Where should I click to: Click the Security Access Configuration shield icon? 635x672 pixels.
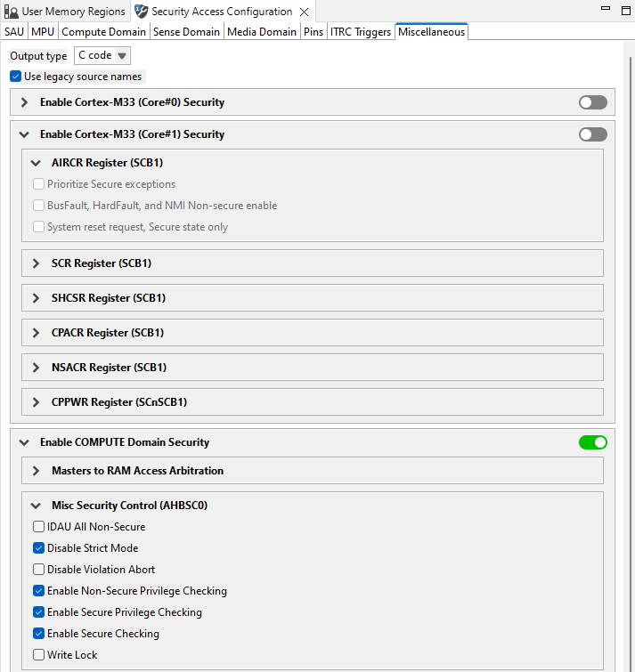[141, 12]
